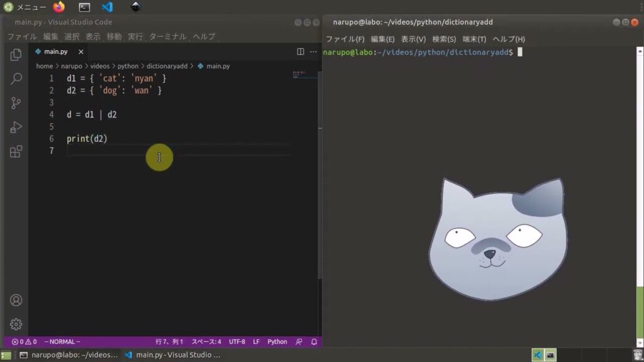Open the Search panel
Screen dimensions: 644x362
(x=15, y=79)
